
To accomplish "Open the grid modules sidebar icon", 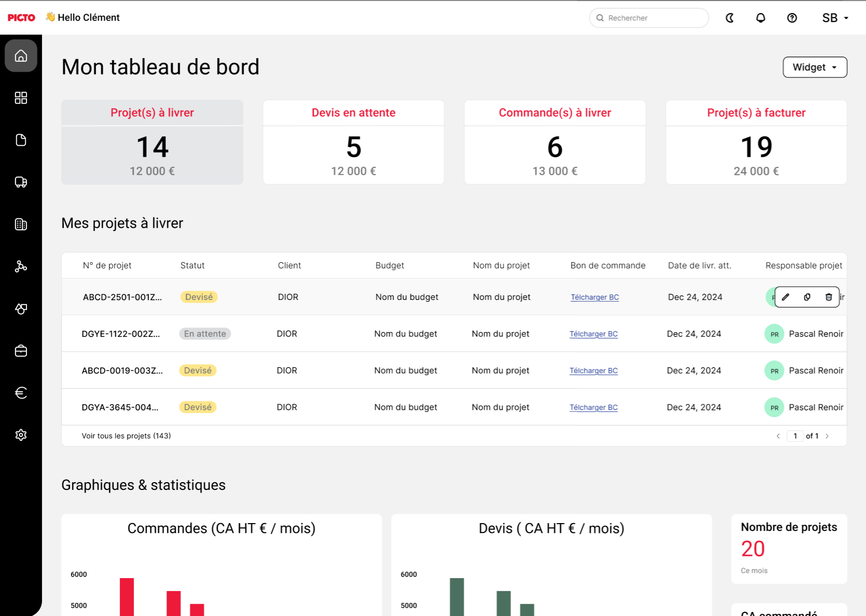I will tap(21, 98).
